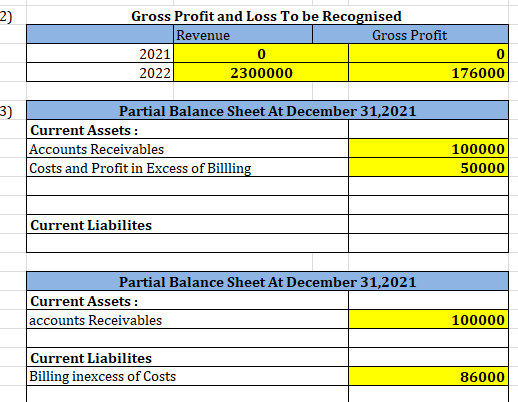518x402 pixels.
Task: Click the '3)' section number cell
Action: point(13,111)
